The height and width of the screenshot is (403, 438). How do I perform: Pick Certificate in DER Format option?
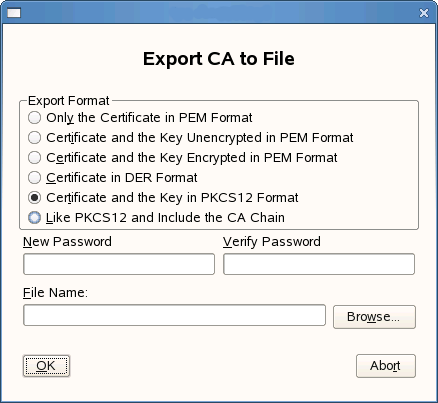(x=113, y=178)
